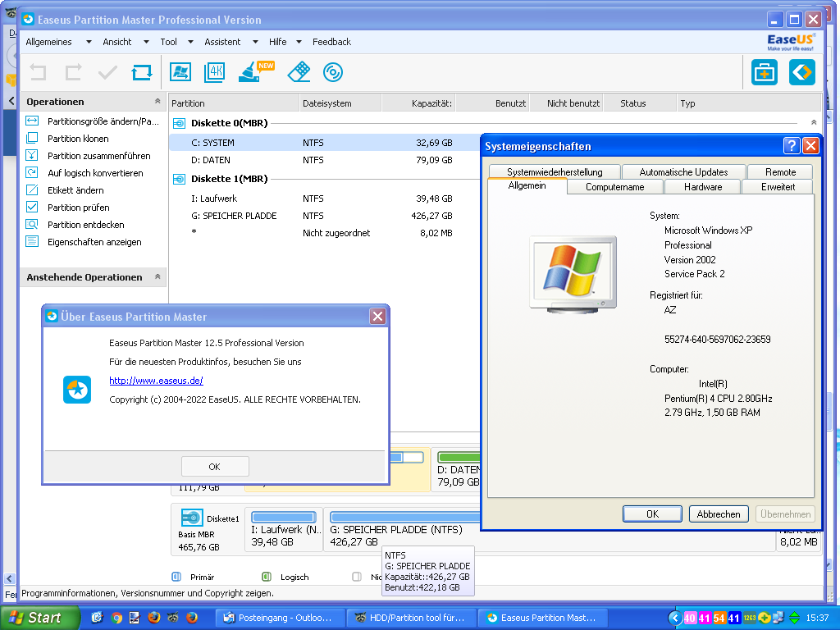
Task: Click the Undo arrow in toolbar
Action: 38,72
